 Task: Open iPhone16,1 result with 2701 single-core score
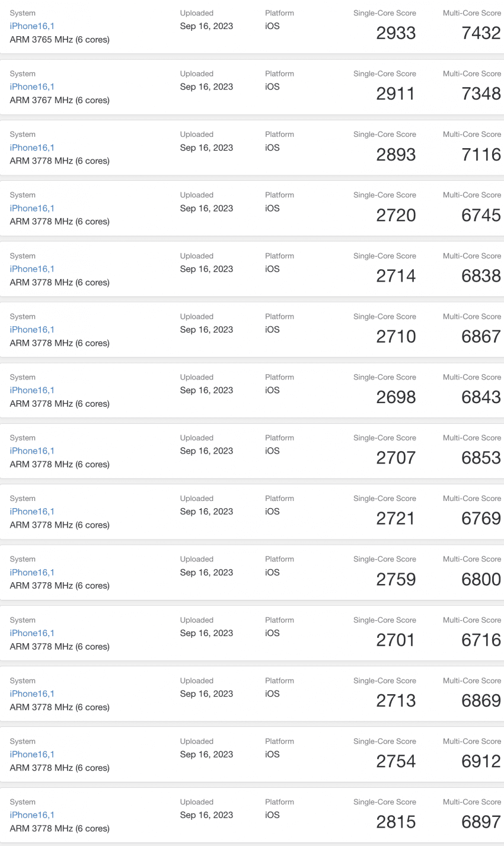(x=32, y=633)
